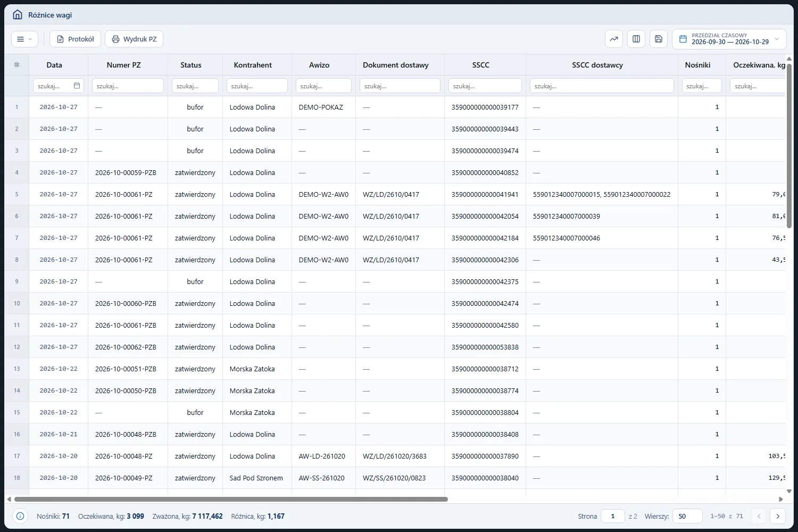Viewport: 798px width, 532px height.
Task: Click the Strona page number field
Action: pos(613,516)
